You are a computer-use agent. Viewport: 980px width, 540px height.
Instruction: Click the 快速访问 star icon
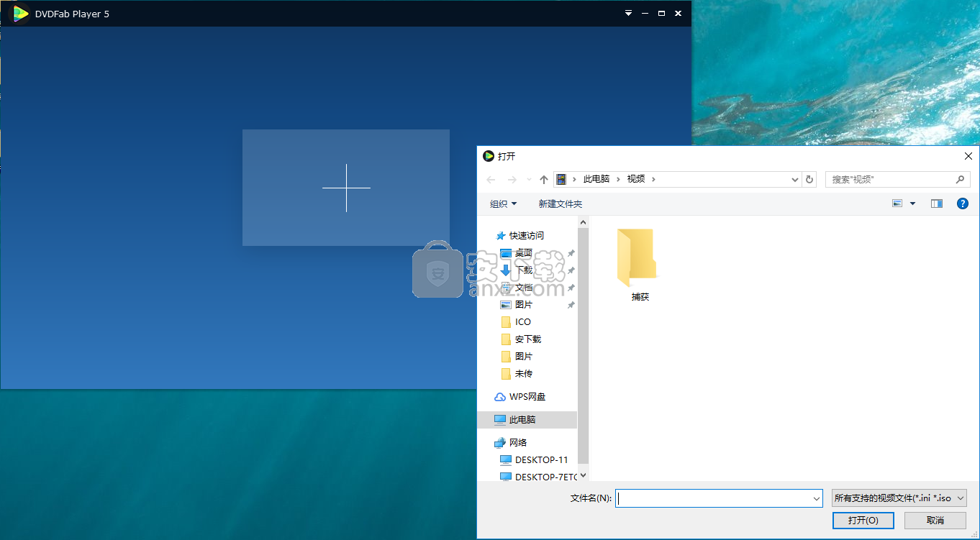[x=501, y=236]
